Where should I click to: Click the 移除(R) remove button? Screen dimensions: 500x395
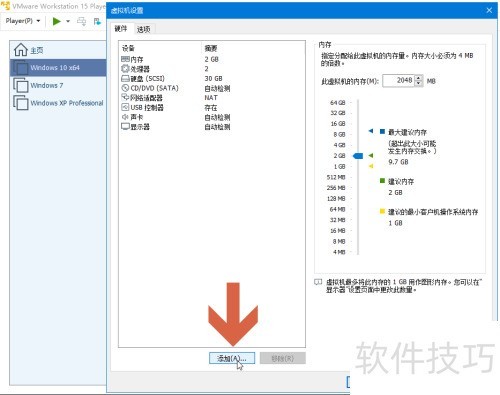coord(283,358)
